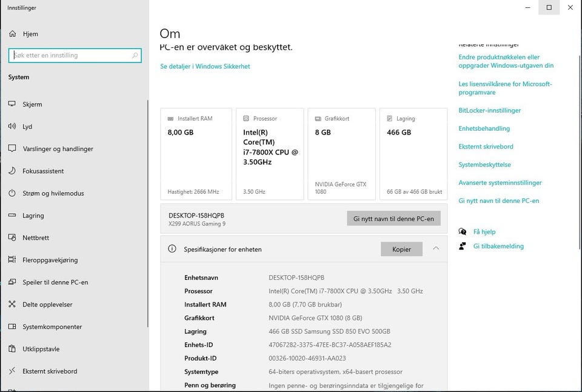Open Les lisensvilkårene for Microsoft-programvare link
Viewport: 582px width, 392px height.
click(x=505, y=88)
